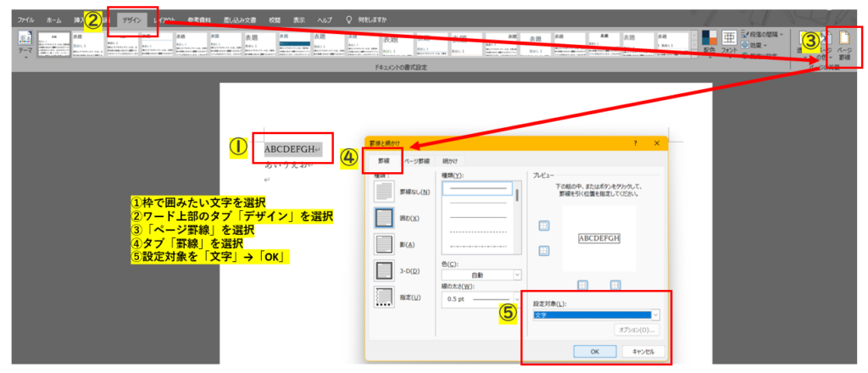Toggle the top border button in preview
Viewport: 868px width, 373px height.
tap(543, 225)
